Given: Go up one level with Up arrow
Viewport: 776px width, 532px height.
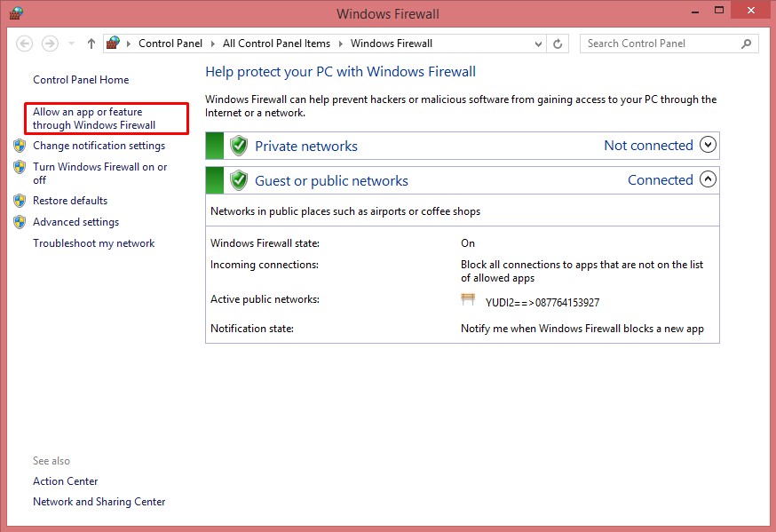Looking at the screenshot, I should point(91,44).
